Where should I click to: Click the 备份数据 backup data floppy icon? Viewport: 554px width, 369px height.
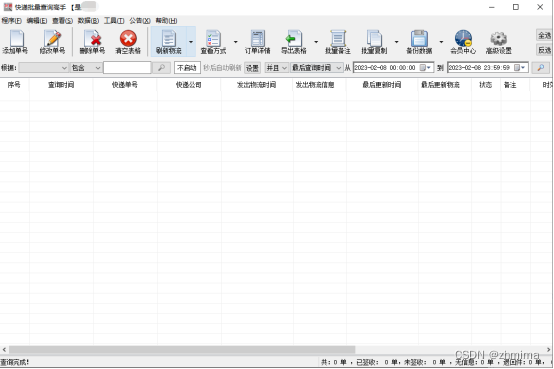pos(419,38)
